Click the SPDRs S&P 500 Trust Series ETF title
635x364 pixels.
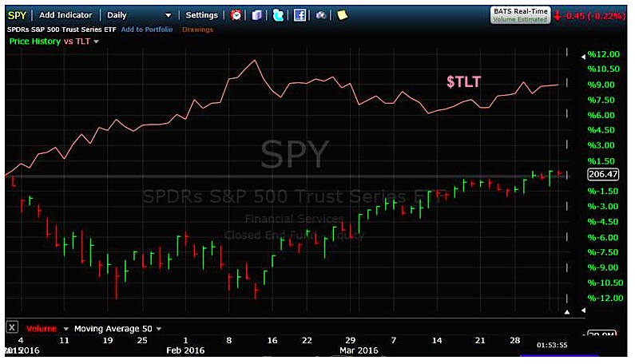62,30
